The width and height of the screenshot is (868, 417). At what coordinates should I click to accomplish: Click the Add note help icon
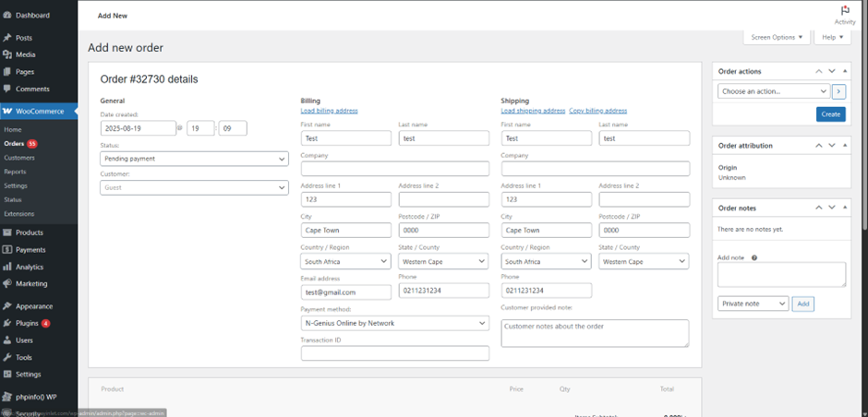pos(754,257)
